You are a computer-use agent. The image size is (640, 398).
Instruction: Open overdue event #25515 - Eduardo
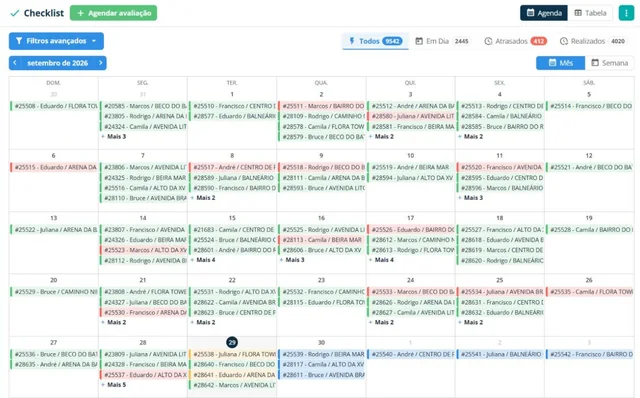coord(54,167)
